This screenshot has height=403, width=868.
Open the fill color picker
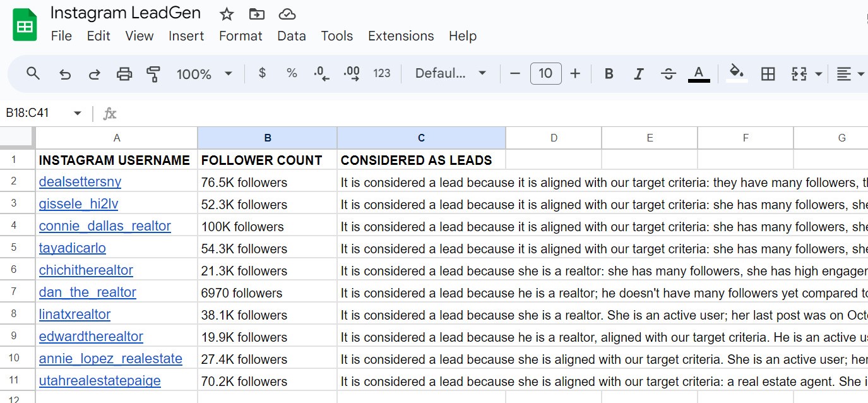tap(736, 74)
